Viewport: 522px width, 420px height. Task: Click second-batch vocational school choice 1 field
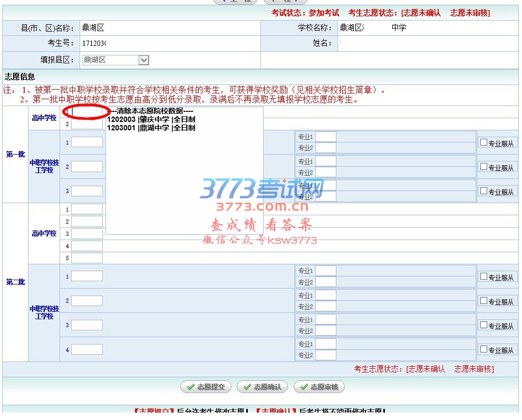click(87, 276)
